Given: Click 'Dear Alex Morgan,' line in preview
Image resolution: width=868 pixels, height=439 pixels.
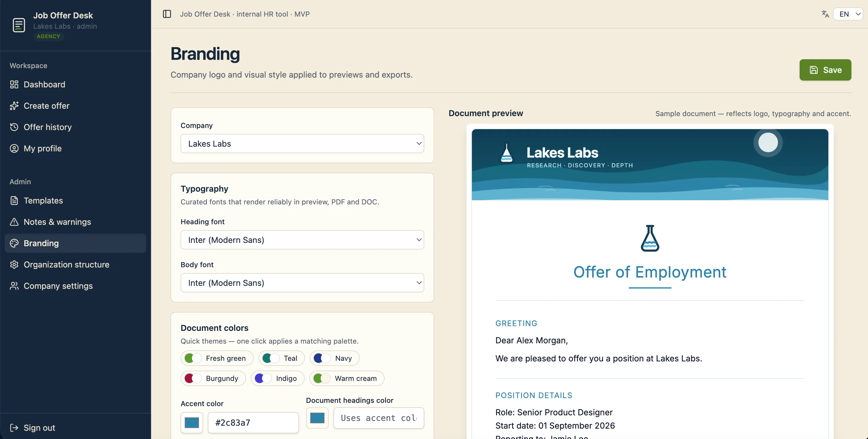Looking at the screenshot, I should 531,340.
